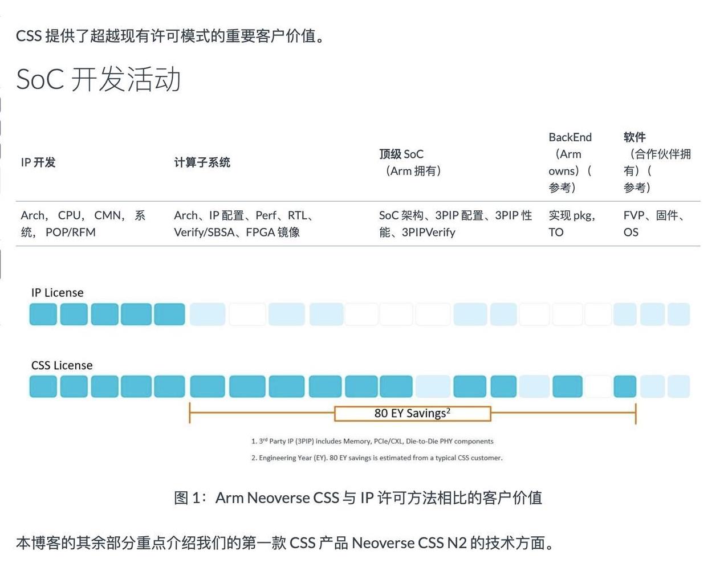Image resolution: width=728 pixels, height=563 pixels.
Task: Click the caption "图 1：Arm Neoverse CSS 与 IP 许可方法相比的客户价值"
Action: click(358, 498)
